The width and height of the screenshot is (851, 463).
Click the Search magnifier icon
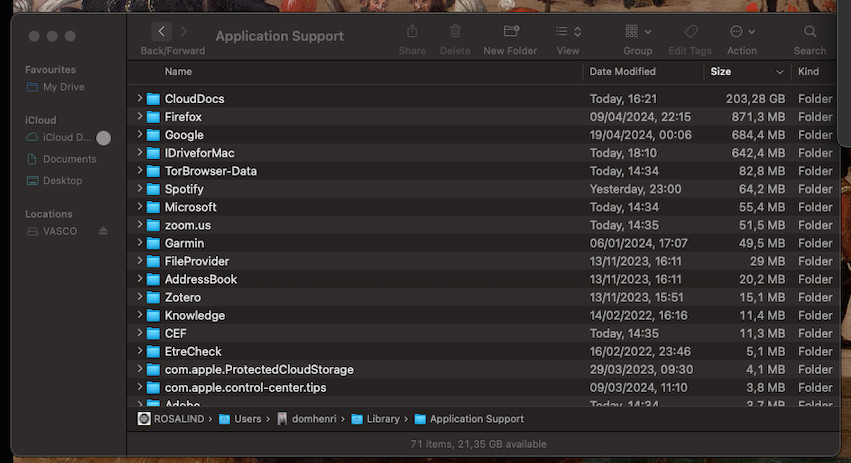tap(810, 31)
